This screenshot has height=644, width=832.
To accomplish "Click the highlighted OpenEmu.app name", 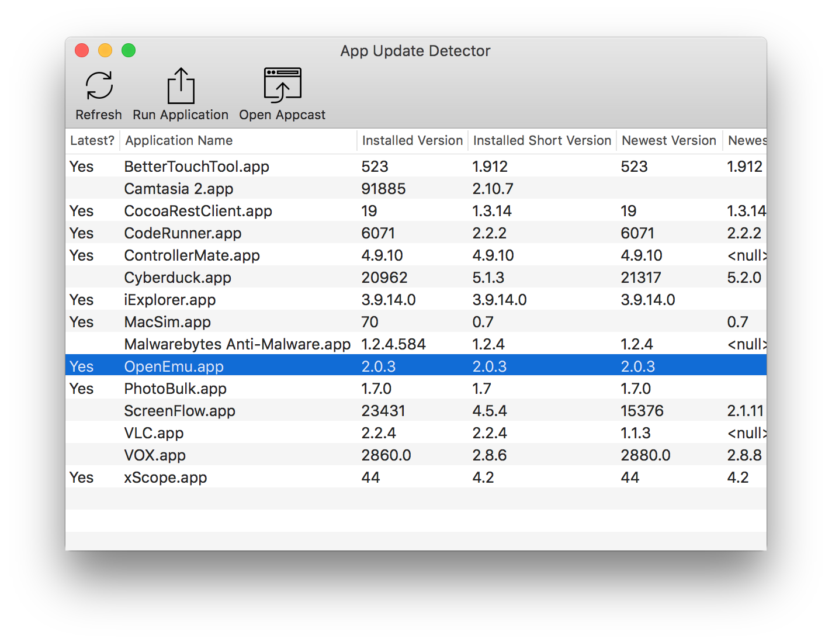I will pos(174,366).
